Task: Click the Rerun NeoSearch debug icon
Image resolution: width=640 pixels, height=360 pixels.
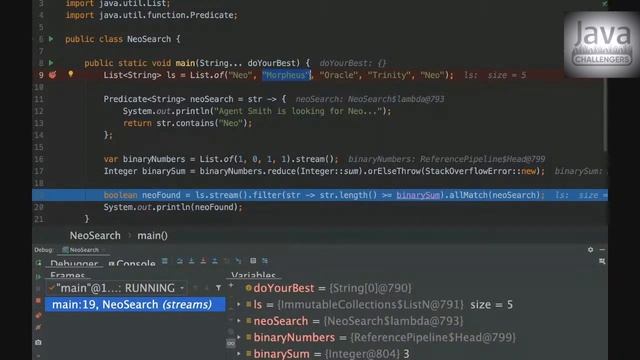Action: (38, 263)
